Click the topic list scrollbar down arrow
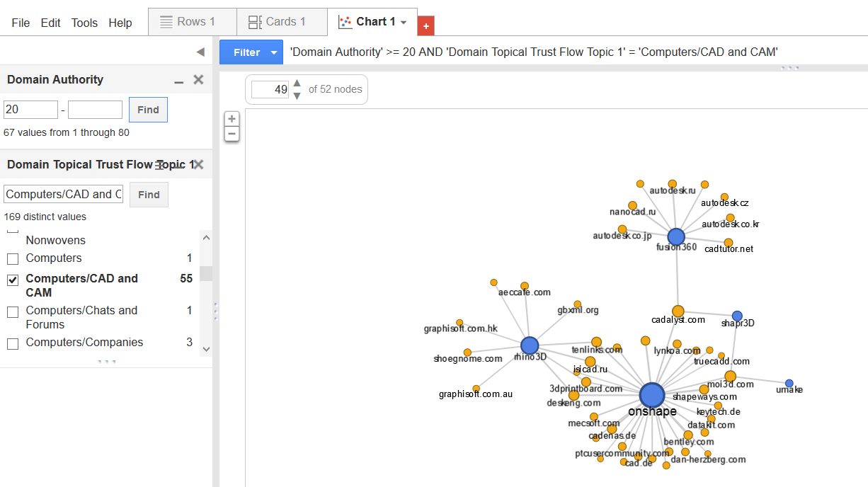 (x=206, y=349)
